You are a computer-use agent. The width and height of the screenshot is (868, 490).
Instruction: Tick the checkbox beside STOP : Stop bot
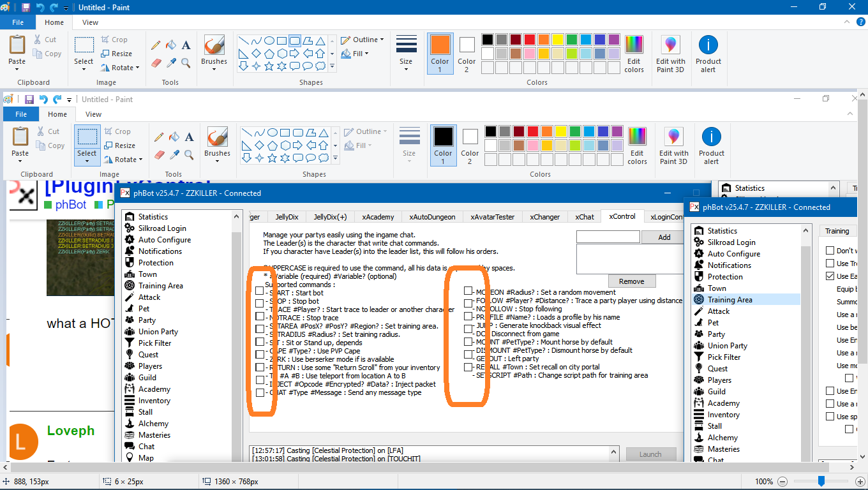pos(259,303)
